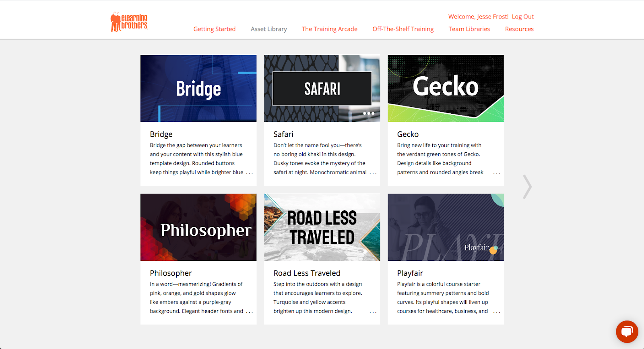644x349 pixels.
Task: Click the Playfair card title
Action: pyautogui.click(x=410, y=273)
